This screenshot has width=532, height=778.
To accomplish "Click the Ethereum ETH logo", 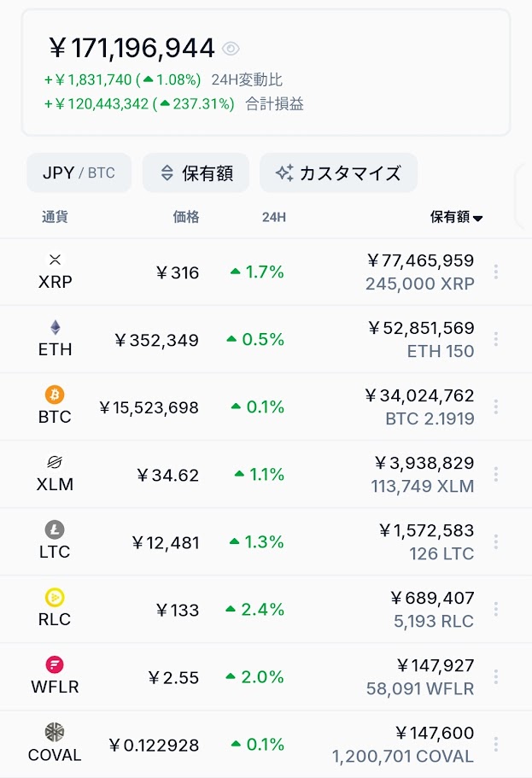I will 56,327.
